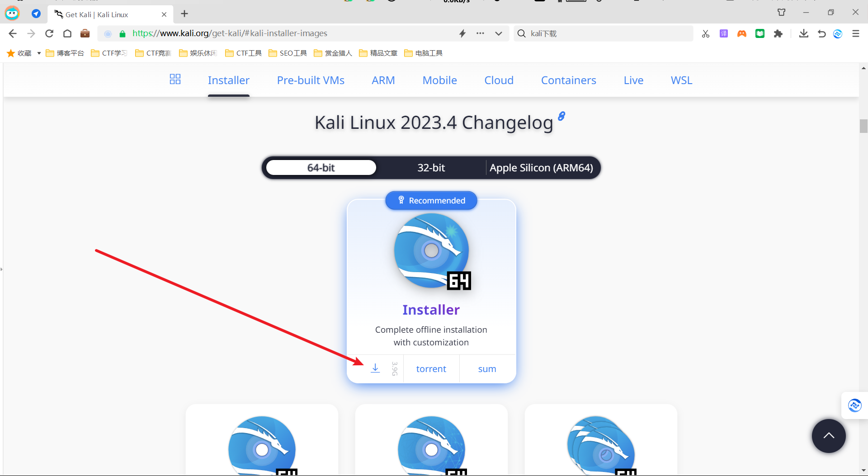Screen dimensions: 868x476
Task: Open the puzzle piece extensions menu
Action: [x=778, y=33]
